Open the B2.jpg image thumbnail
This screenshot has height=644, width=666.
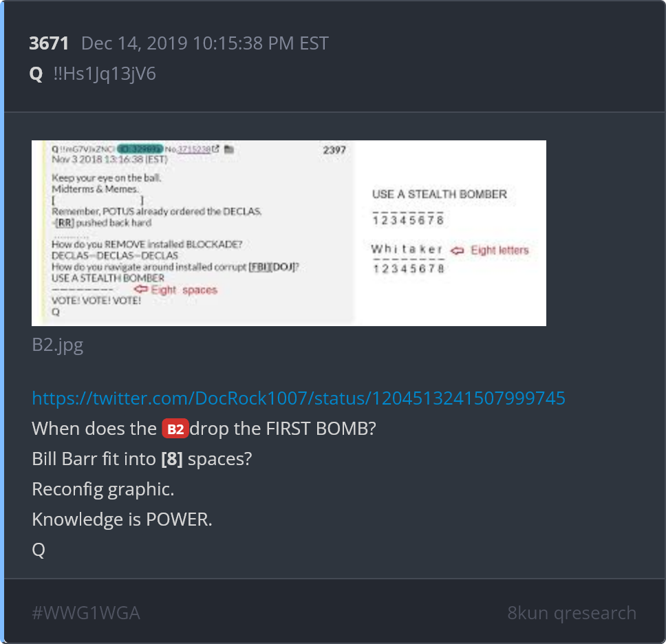tap(289, 233)
